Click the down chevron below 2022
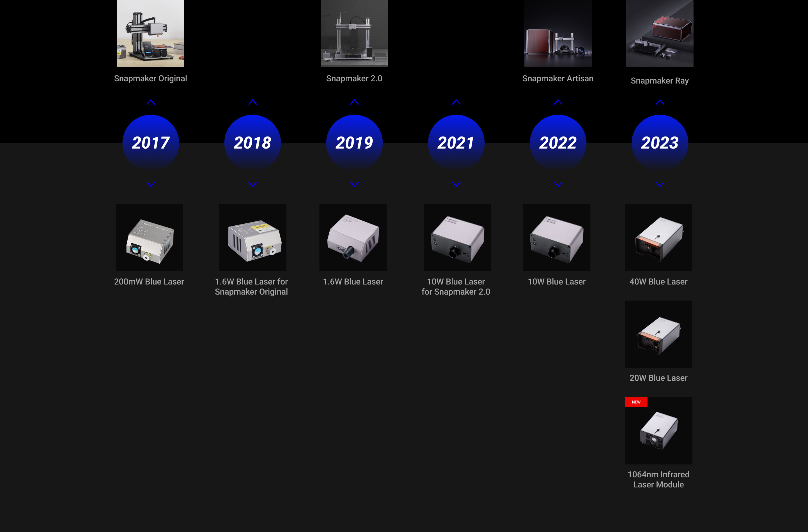Viewport: 808px width, 532px height. [x=558, y=184]
